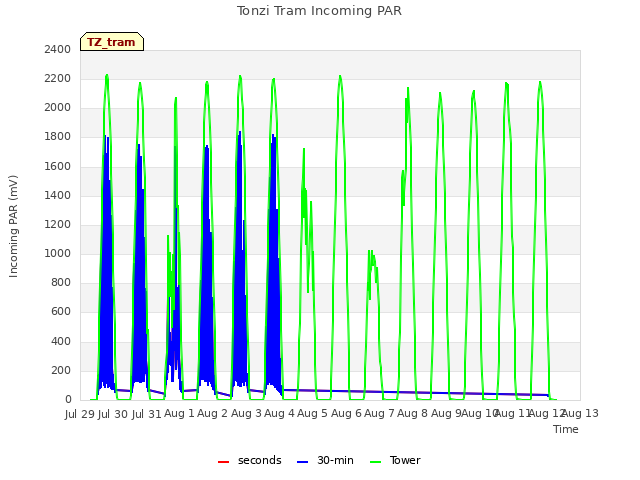Click the 200 y-axis tick label

[x=61, y=370]
